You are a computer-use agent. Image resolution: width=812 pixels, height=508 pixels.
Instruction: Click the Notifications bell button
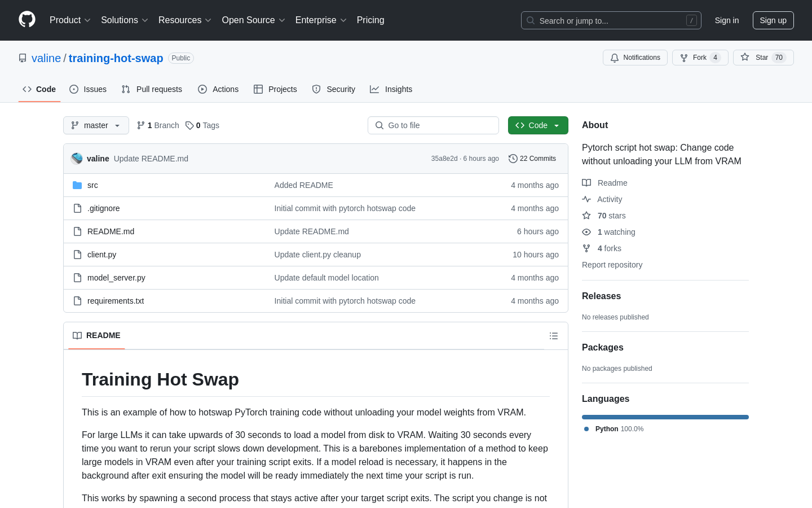click(x=635, y=58)
